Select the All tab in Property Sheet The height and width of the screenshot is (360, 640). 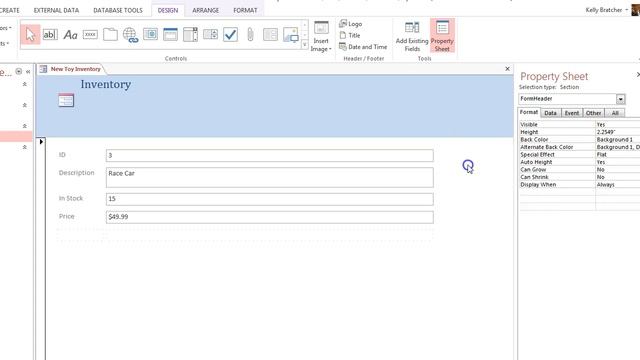[x=615, y=113]
